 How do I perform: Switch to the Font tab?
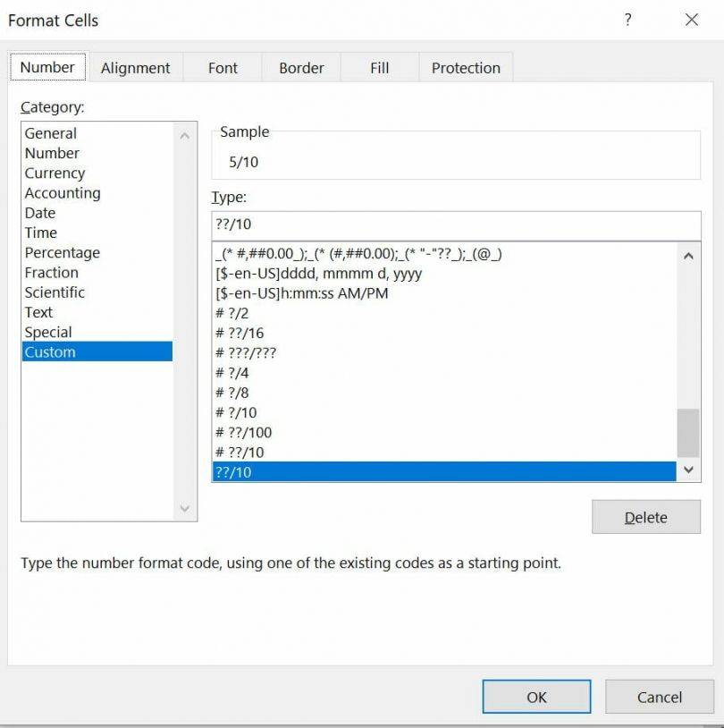coord(222,67)
